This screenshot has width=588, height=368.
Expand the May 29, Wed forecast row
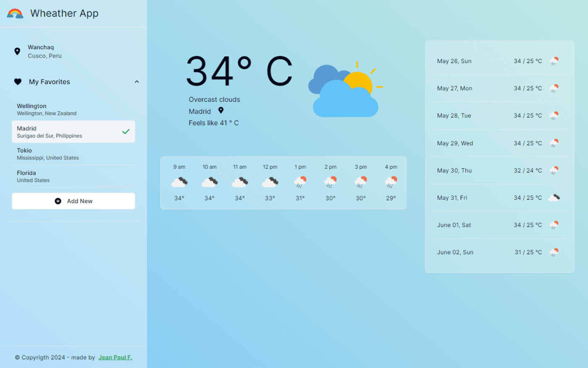499,143
